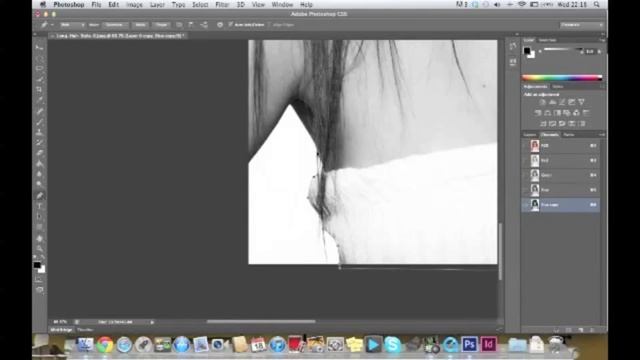Select the Blue copy channel row
Viewport: 640px width, 360px height.
(561, 204)
